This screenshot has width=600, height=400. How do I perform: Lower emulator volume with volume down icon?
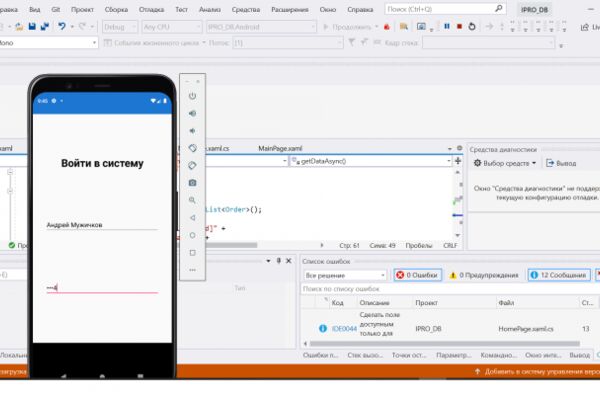point(192,131)
